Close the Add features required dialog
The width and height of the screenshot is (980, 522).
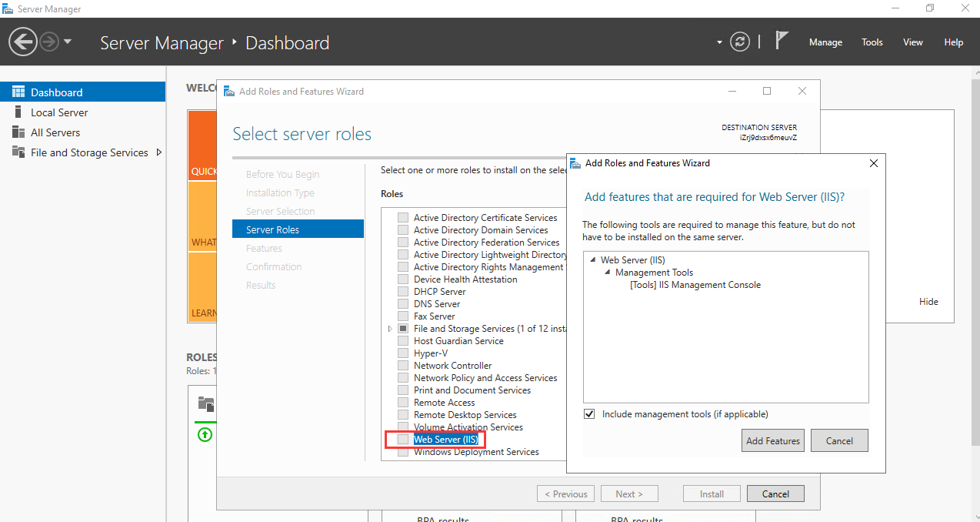click(x=873, y=163)
